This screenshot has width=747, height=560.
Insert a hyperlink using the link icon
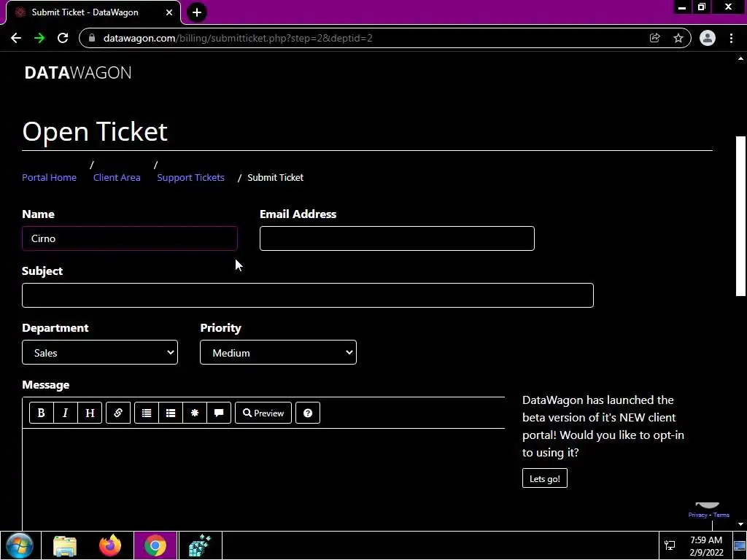pos(118,413)
